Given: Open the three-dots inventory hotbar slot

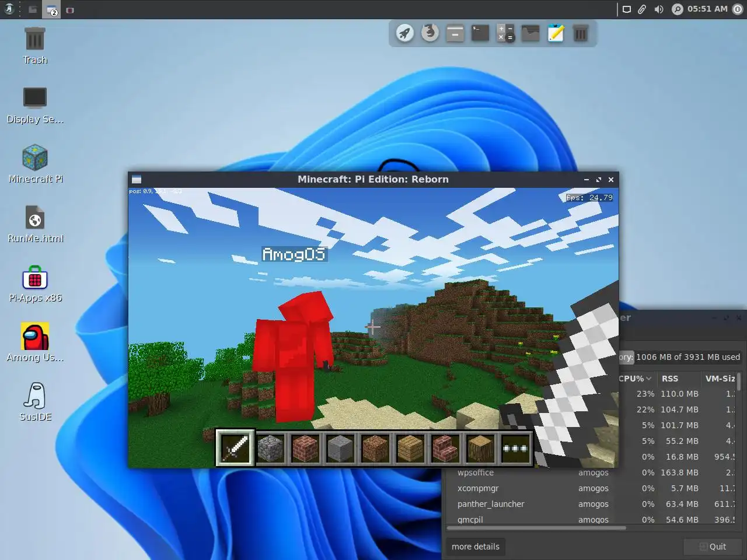Looking at the screenshot, I should [x=515, y=448].
